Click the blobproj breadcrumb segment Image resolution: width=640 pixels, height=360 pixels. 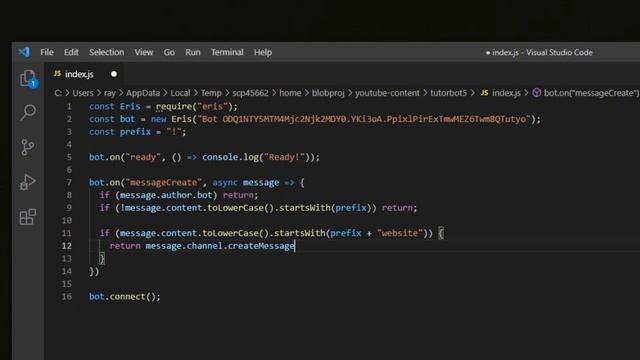click(x=328, y=93)
